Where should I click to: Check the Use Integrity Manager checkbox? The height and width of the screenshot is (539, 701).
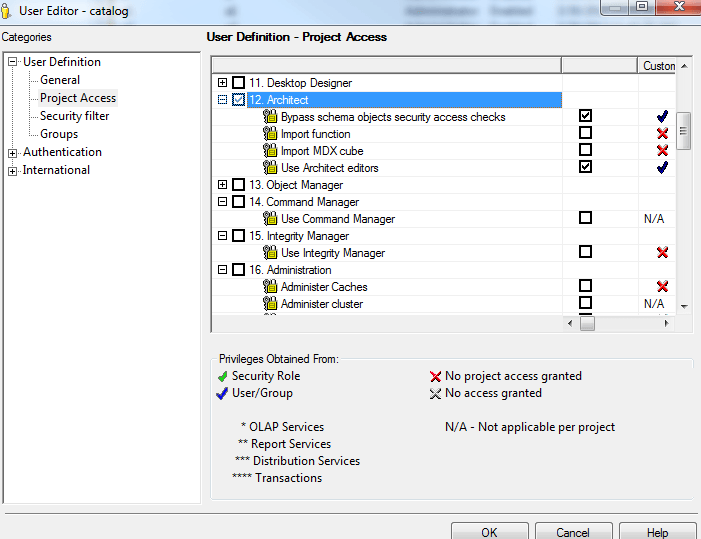click(x=585, y=252)
